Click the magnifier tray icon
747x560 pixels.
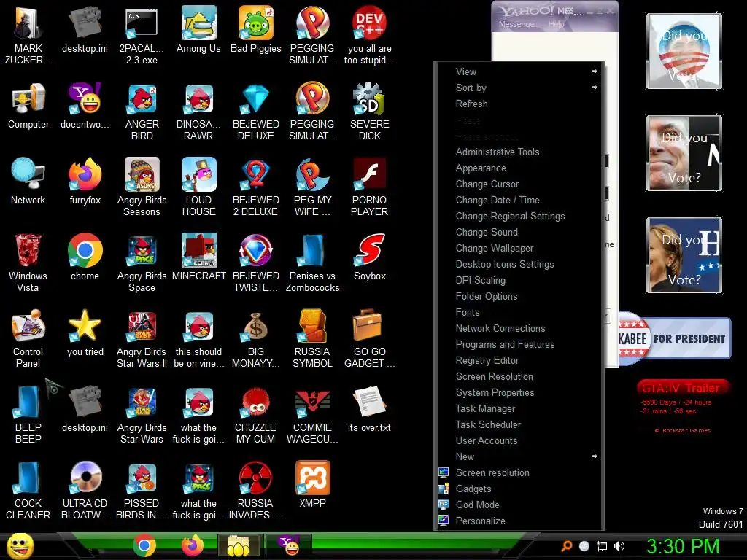(566, 546)
